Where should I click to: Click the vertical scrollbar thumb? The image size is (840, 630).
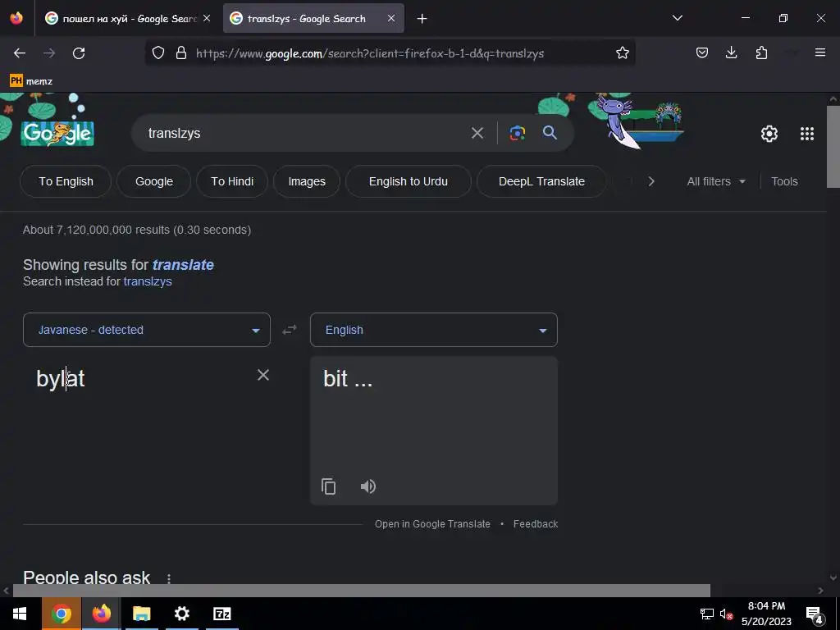coord(833,147)
